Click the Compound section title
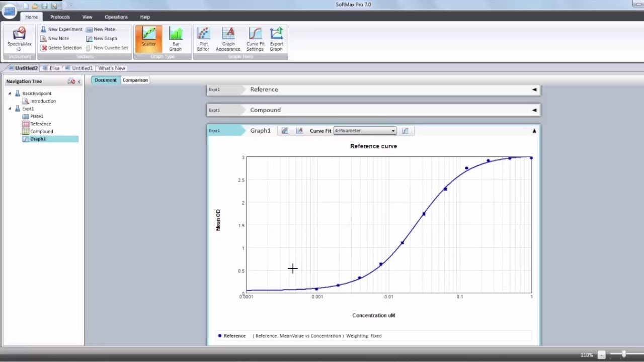 click(266, 110)
